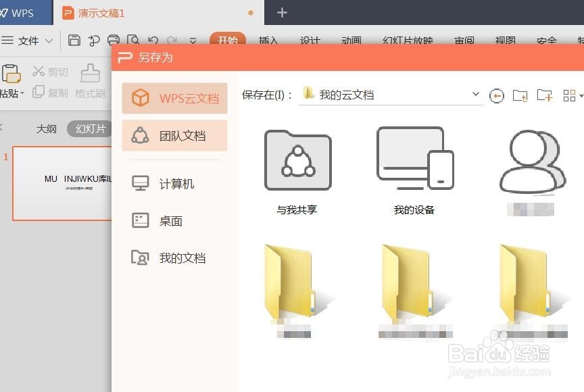Open the 插入 ribbon tab
The width and height of the screenshot is (584, 392).
[x=268, y=40]
